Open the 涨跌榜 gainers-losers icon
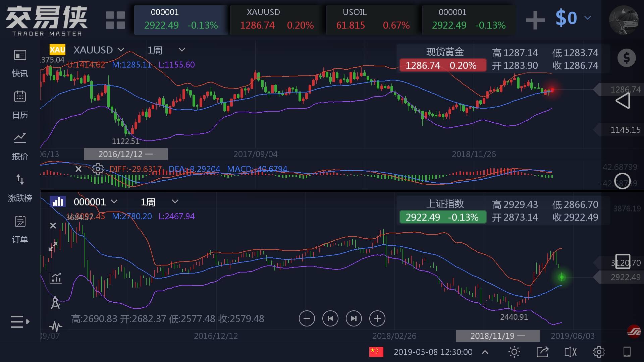Screen dimensions: 644x362 pyautogui.click(x=20, y=180)
